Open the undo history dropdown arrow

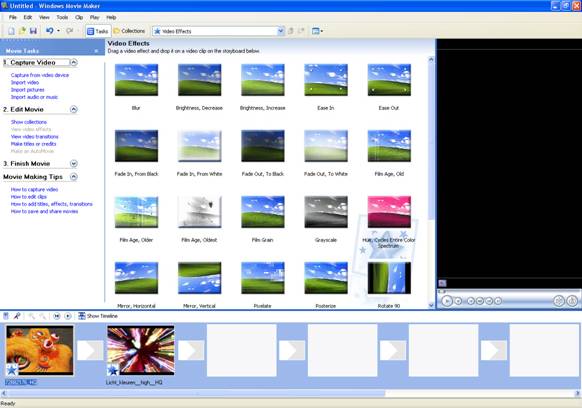[58, 31]
